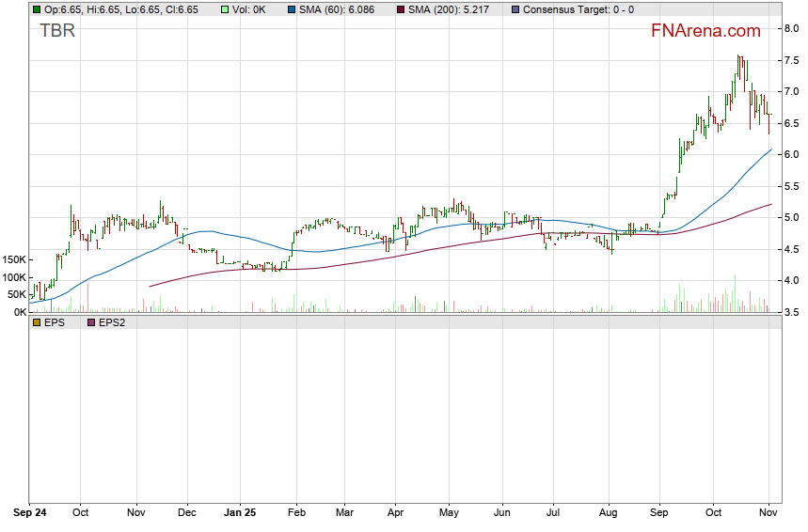Click the green OHLC price legend swatch
The height and width of the screenshot is (532, 808).
tap(37, 9)
